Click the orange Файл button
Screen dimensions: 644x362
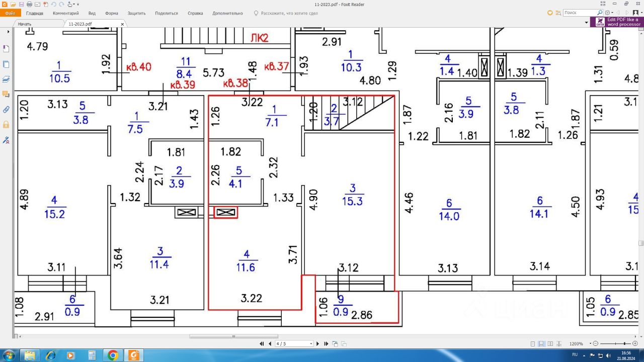coord(10,14)
